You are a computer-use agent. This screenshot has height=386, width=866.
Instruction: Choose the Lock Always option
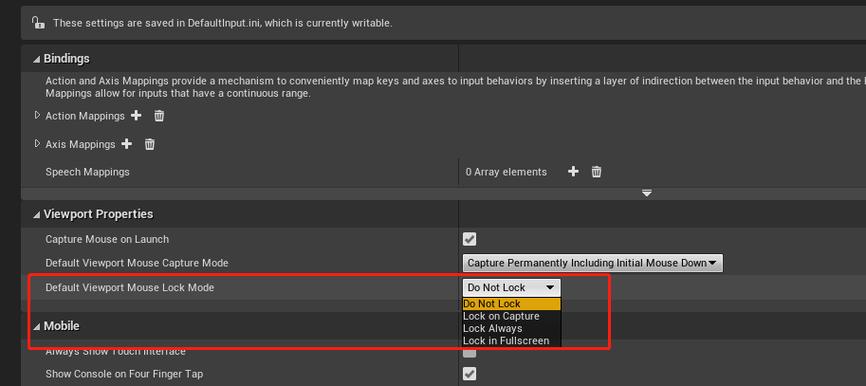[x=511, y=328]
